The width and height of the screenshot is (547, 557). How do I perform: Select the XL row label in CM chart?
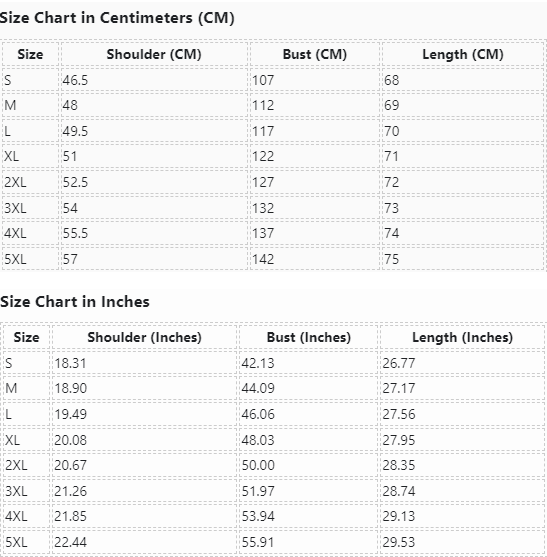pyautogui.click(x=11, y=156)
